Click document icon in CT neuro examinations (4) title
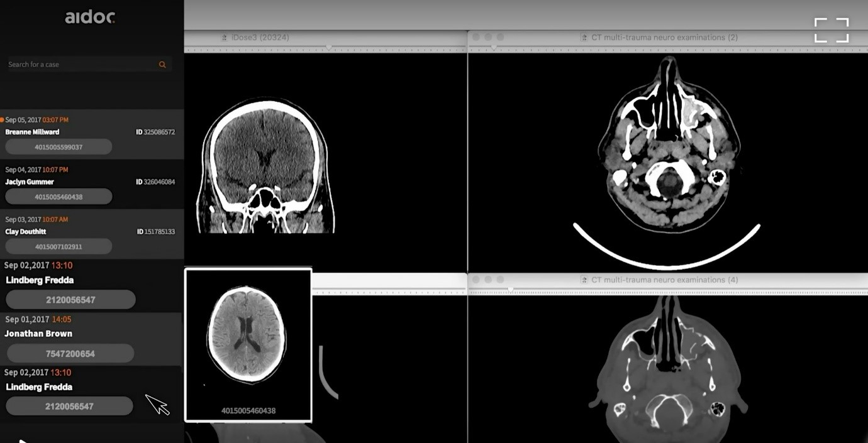 (584, 280)
